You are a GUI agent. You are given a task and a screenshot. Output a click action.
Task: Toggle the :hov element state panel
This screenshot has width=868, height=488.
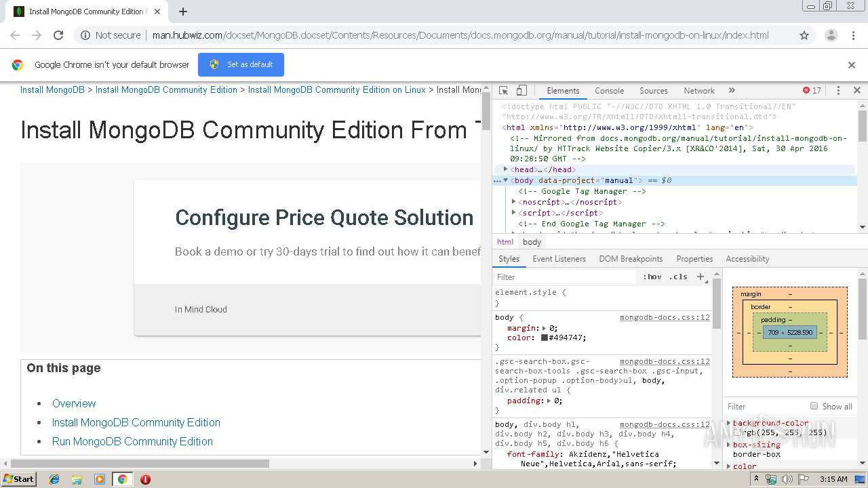[x=652, y=277]
